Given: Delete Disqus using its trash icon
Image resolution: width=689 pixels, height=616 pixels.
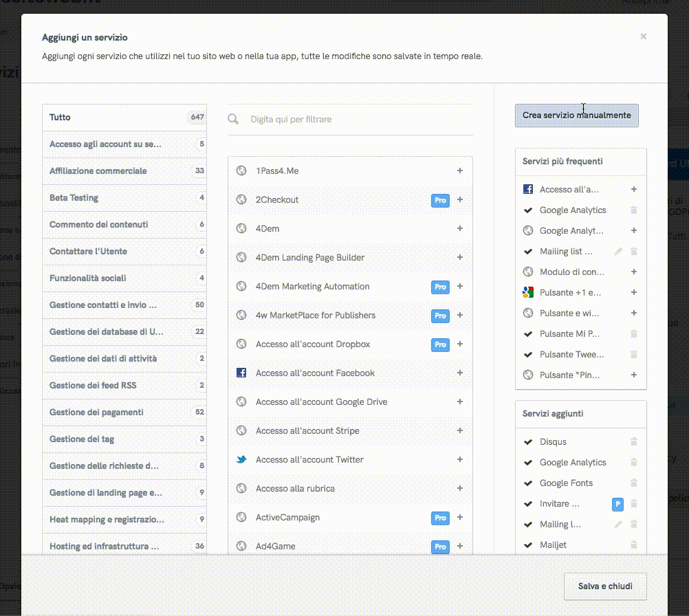Looking at the screenshot, I should 634,442.
